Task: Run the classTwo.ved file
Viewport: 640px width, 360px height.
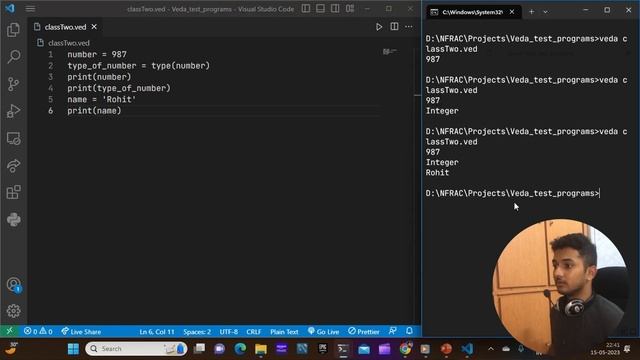Action: [x=379, y=27]
